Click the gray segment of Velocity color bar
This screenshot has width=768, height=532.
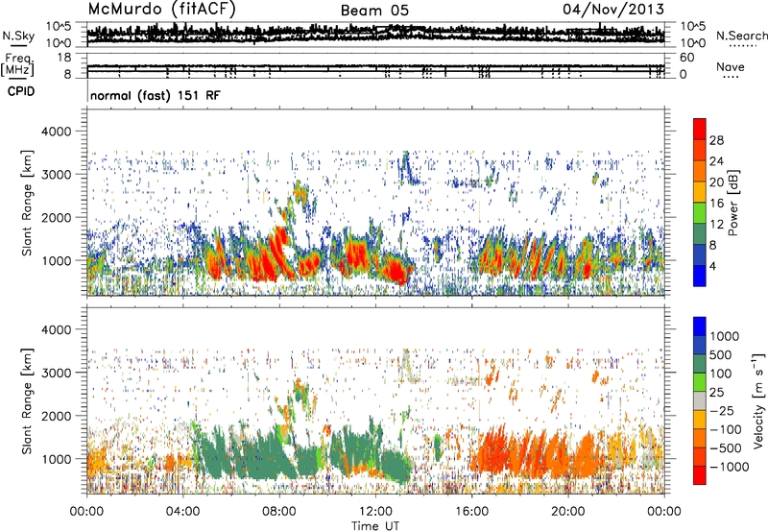(x=700, y=401)
